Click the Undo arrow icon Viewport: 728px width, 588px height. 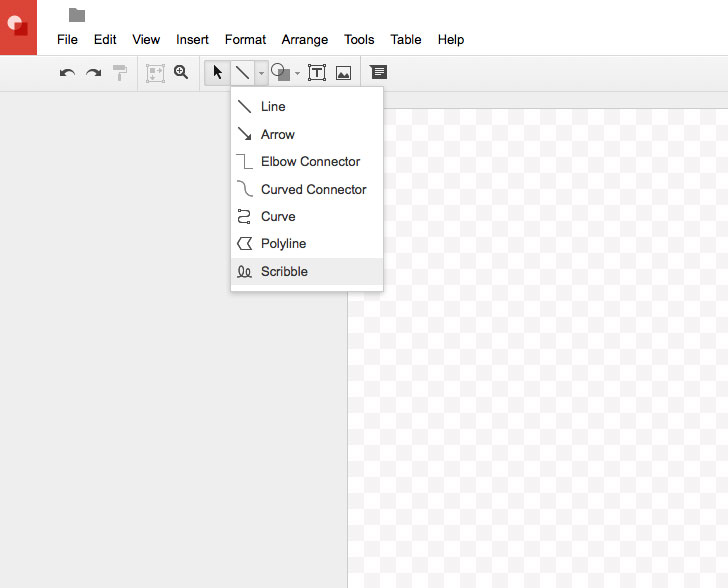[x=67, y=73]
